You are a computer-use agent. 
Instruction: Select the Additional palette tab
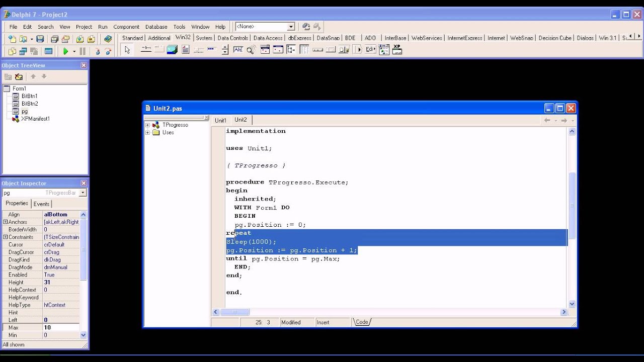coord(159,38)
